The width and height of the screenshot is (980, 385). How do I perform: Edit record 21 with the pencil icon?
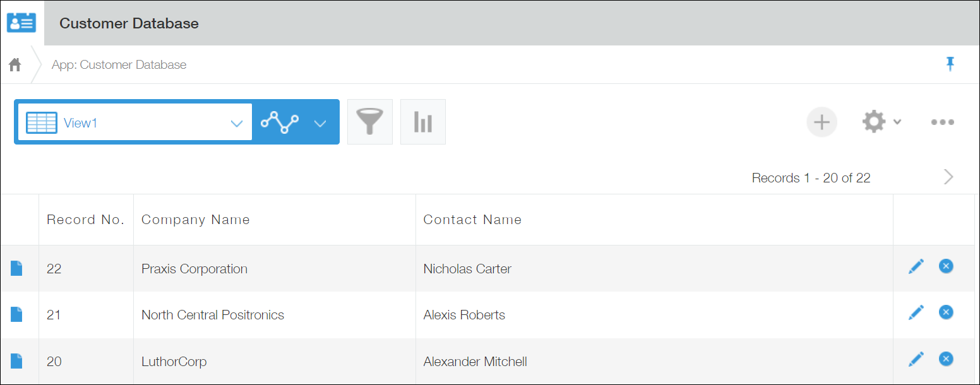coord(916,312)
